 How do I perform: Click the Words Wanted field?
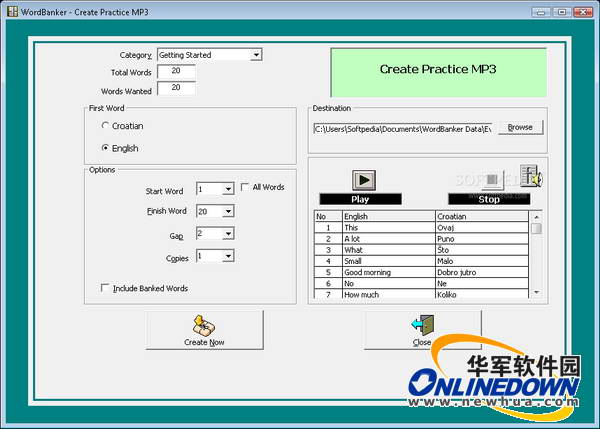click(176, 88)
